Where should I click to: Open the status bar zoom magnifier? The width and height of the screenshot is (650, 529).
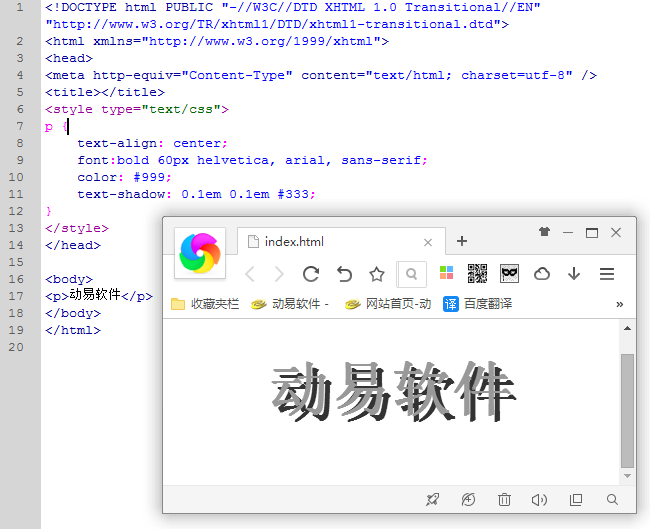point(612,499)
